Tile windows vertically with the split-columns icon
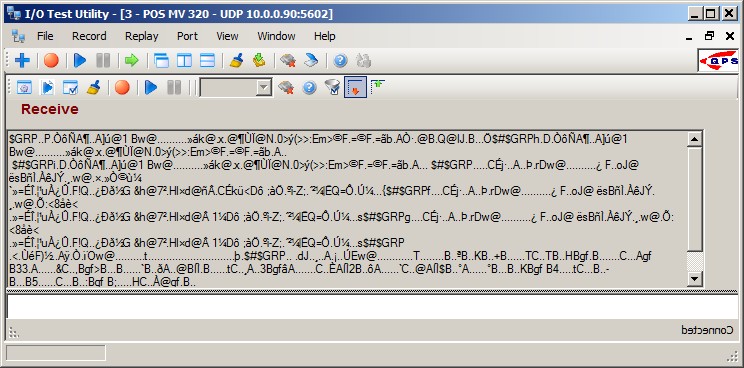Screen dimensions: 744x368 [x=184, y=60]
